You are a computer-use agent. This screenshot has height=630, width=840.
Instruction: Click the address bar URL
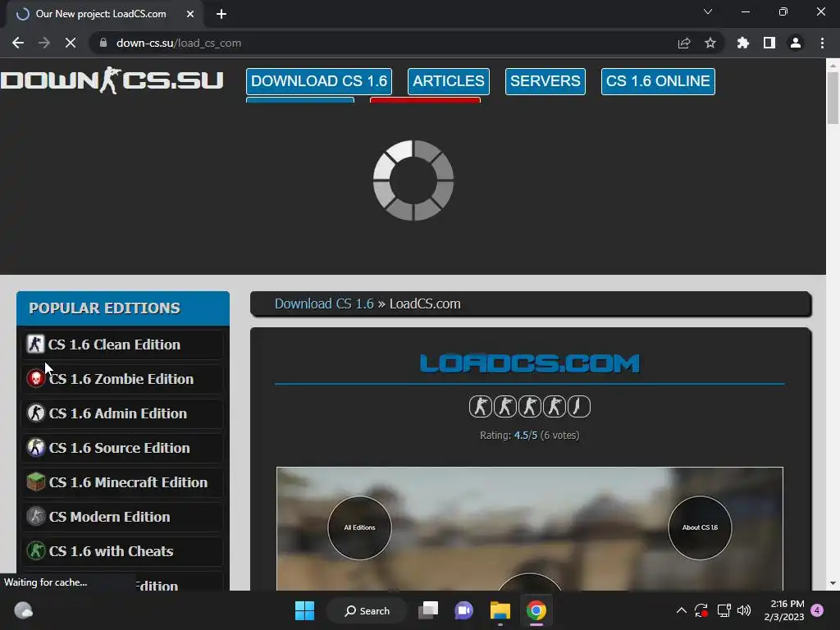coord(178,43)
